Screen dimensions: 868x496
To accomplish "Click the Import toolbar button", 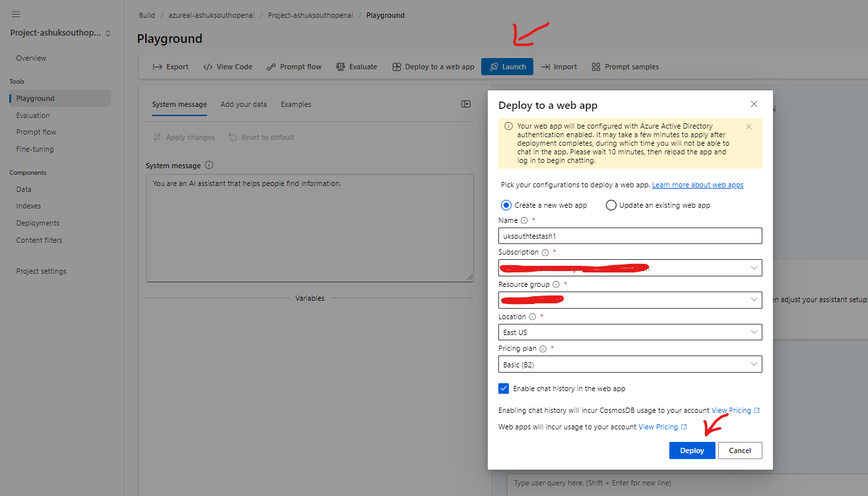I will tap(558, 67).
